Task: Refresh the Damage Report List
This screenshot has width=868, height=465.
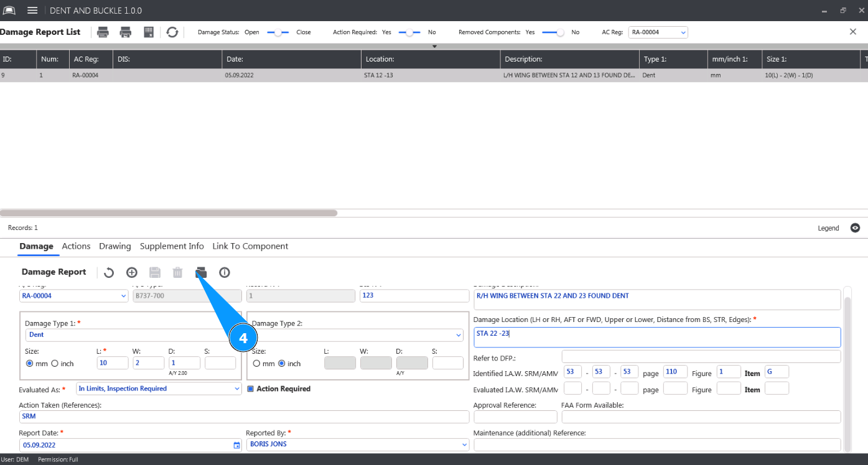Action: [172, 32]
